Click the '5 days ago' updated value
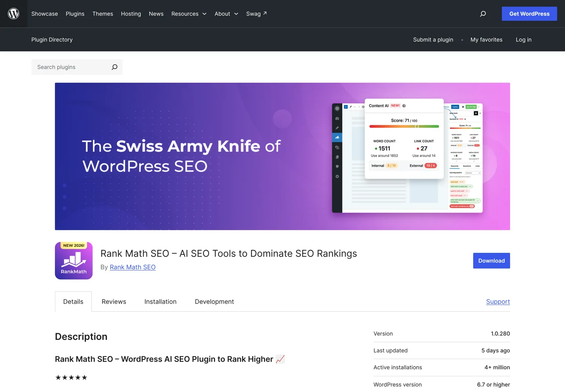 pos(496,350)
